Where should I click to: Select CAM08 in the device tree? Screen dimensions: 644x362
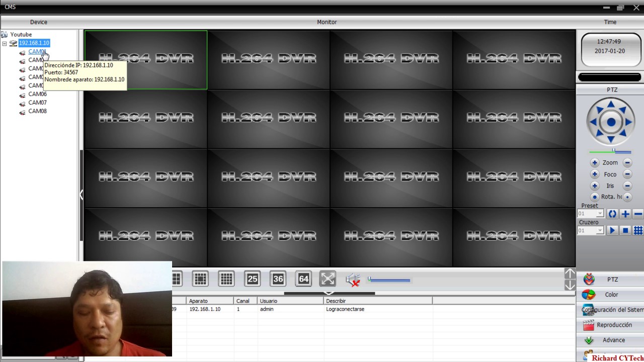[x=37, y=111]
